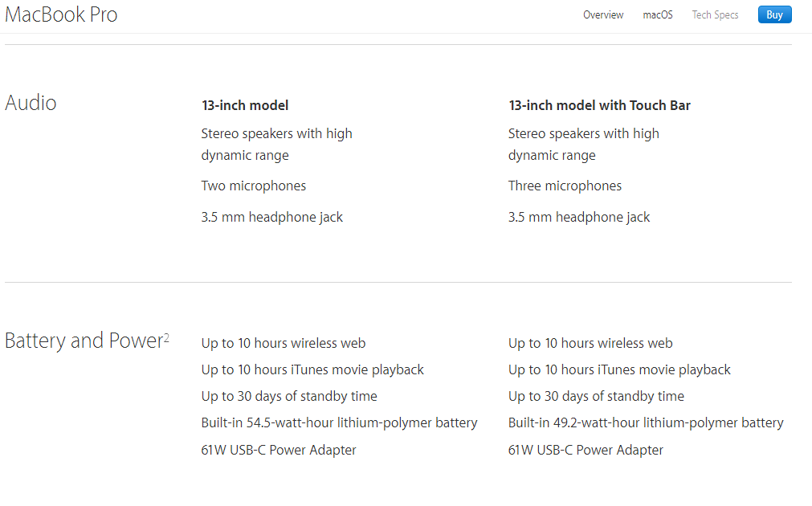Click the Audio section heading
The width and height of the screenshot is (812, 506).
(31, 103)
